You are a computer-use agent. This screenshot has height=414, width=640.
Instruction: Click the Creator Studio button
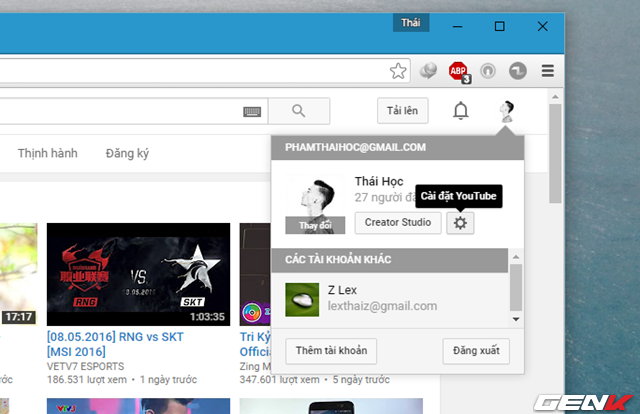coord(397,223)
